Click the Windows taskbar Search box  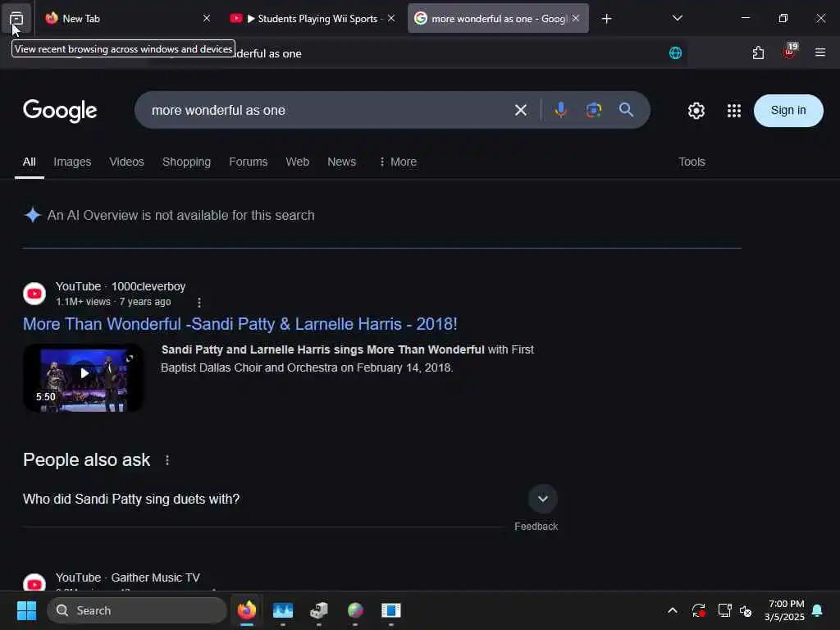click(x=137, y=610)
